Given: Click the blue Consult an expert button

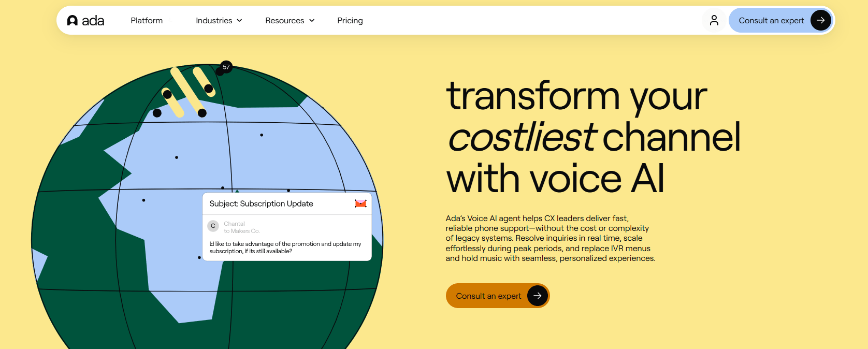Looking at the screenshot, I should (x=781, y=20).
